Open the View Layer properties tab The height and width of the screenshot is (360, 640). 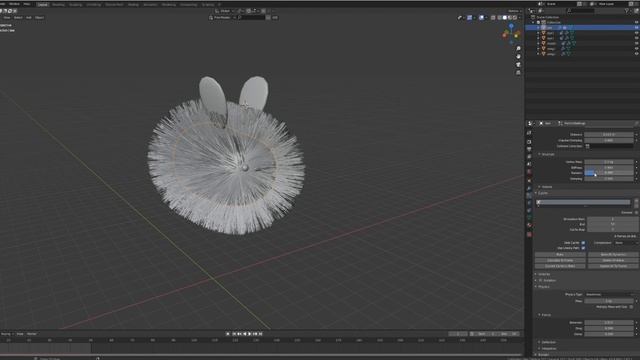coord(529,156)
